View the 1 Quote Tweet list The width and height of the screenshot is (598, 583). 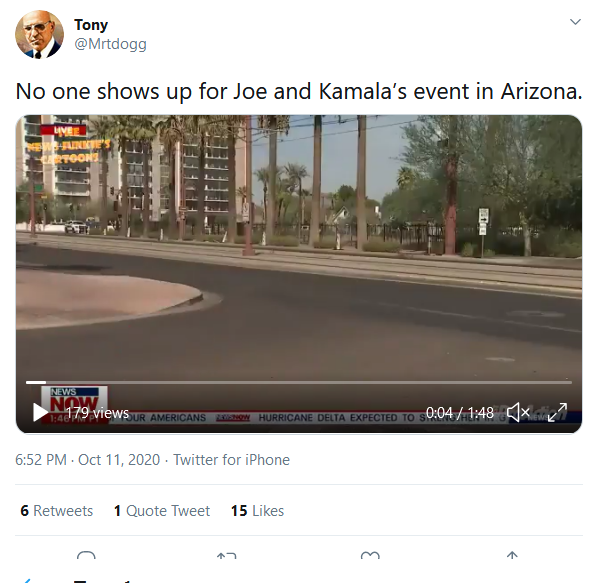coord(162,511)
